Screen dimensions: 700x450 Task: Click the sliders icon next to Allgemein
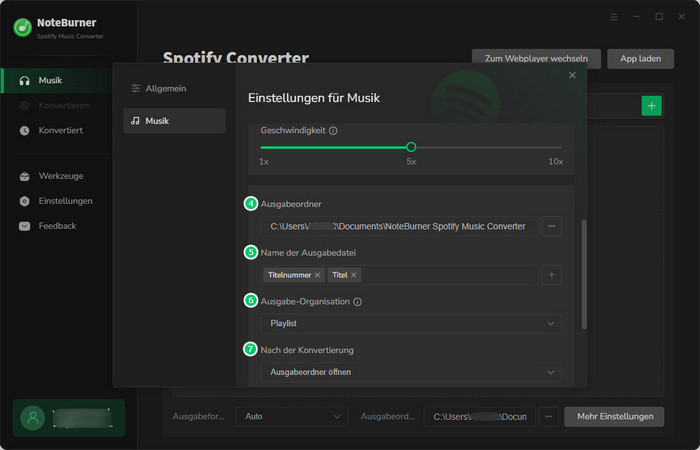click(136, 88)
